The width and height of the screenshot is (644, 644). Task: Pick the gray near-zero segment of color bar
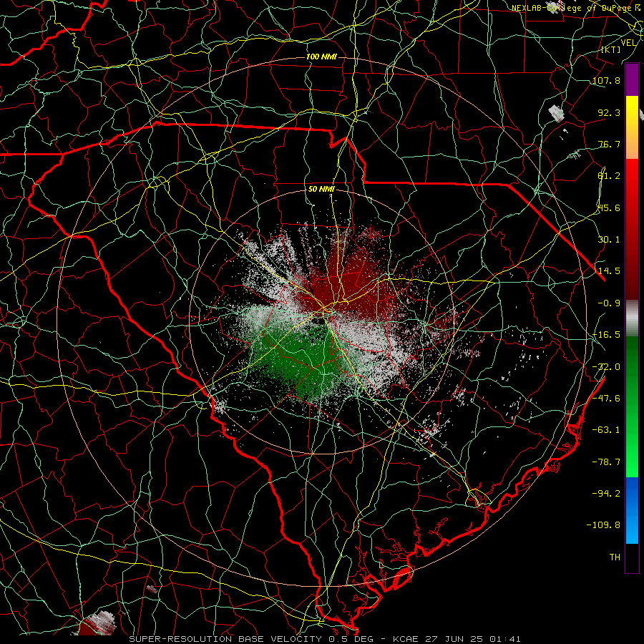[x=632, y=318]
